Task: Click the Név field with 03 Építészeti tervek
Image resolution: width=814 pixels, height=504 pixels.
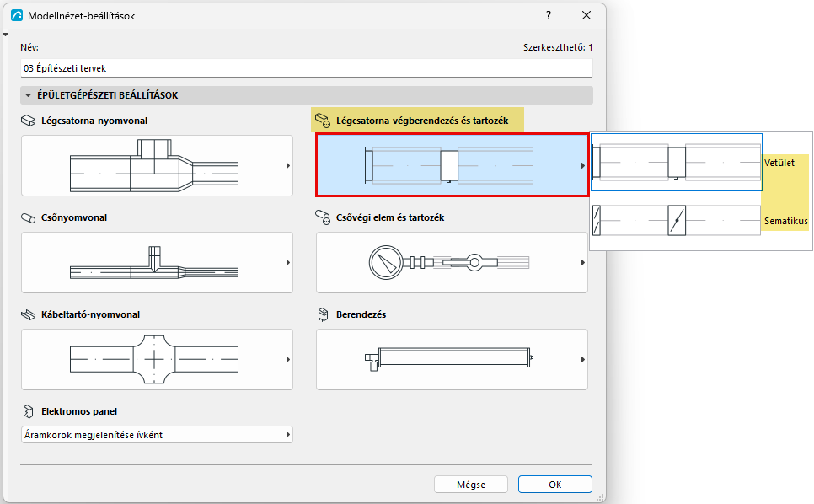Action: tap(306, 68)
